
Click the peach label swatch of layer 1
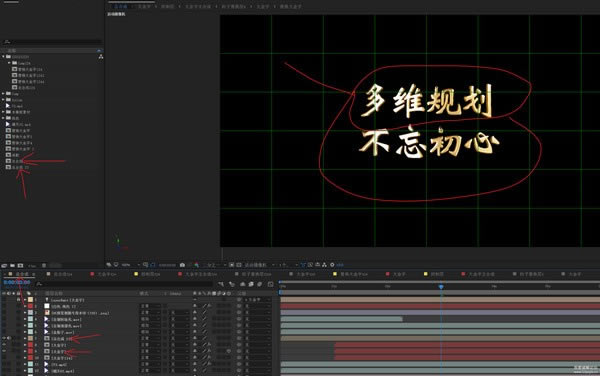(31, 299)
